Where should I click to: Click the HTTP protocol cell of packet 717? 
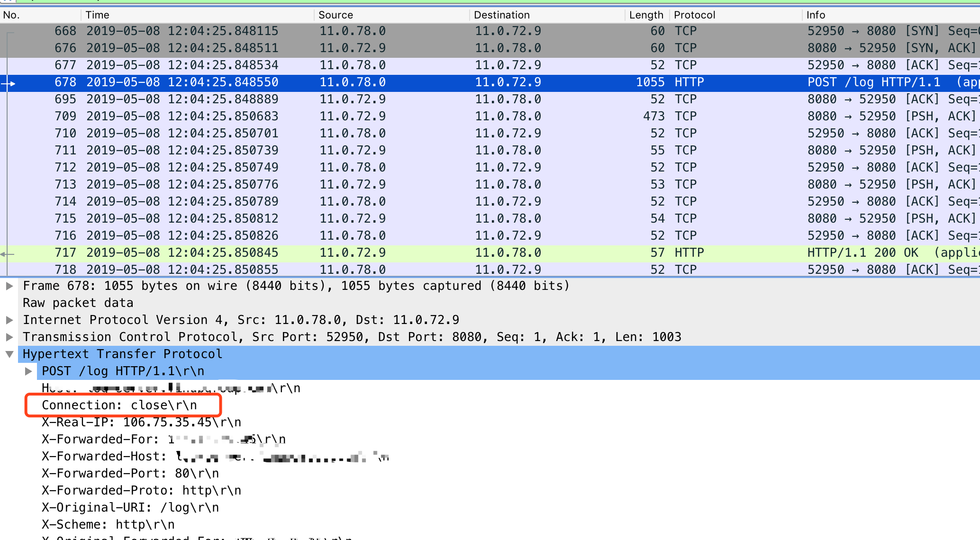(689, 253)
